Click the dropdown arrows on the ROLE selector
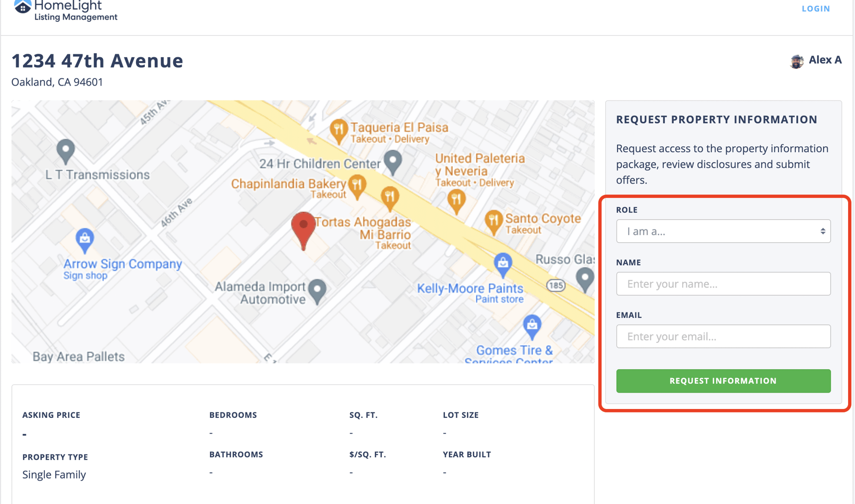Image resolution: width=855 pixels, height=504 pixels. 823,231
